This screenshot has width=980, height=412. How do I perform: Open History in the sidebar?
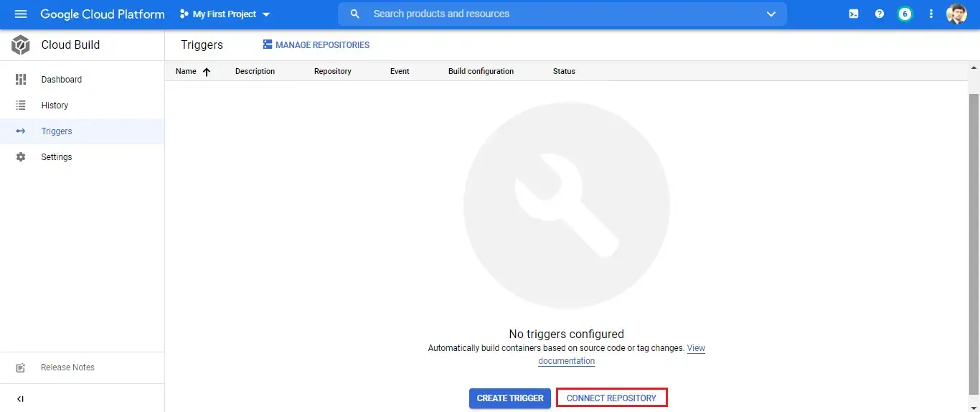click(x=82, y=106)
